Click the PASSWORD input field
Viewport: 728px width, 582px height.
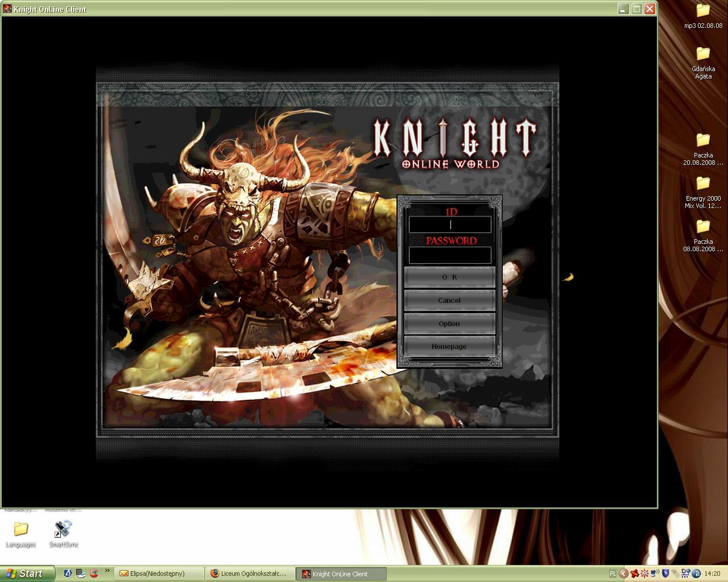450,255
